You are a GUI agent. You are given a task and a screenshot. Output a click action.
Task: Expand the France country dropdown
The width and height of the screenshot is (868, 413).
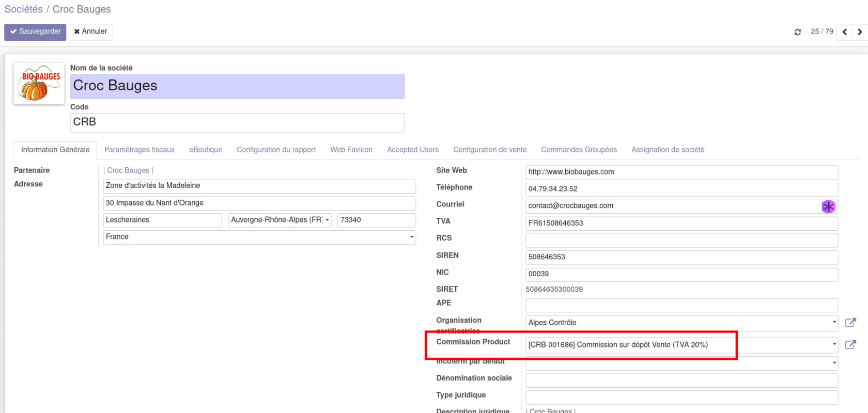[411, 237]
